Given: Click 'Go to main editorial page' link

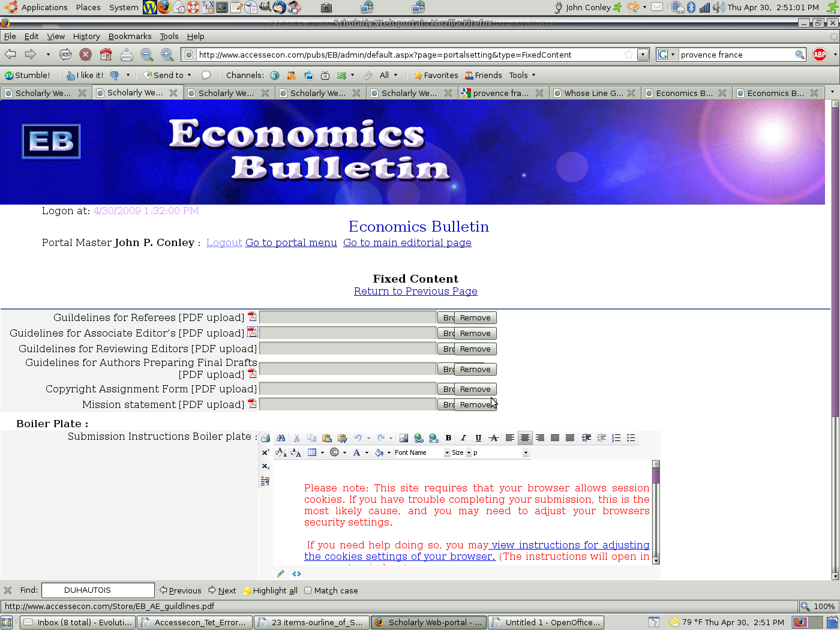Looking at the screenshot, I should click(x=407, y=242).
